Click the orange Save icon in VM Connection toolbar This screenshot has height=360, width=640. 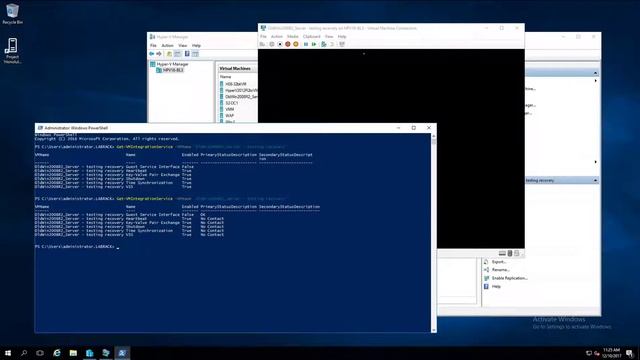pyautogui.click(x=296, y=44)
